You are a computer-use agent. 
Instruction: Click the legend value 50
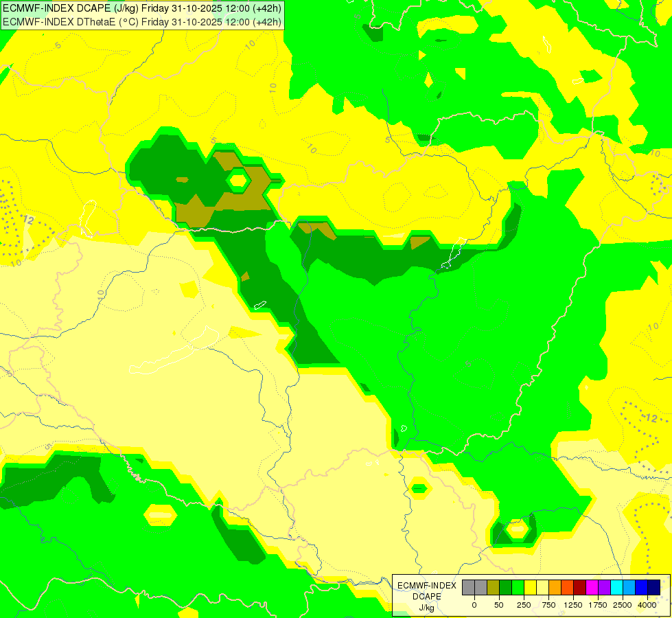point(499,605)
